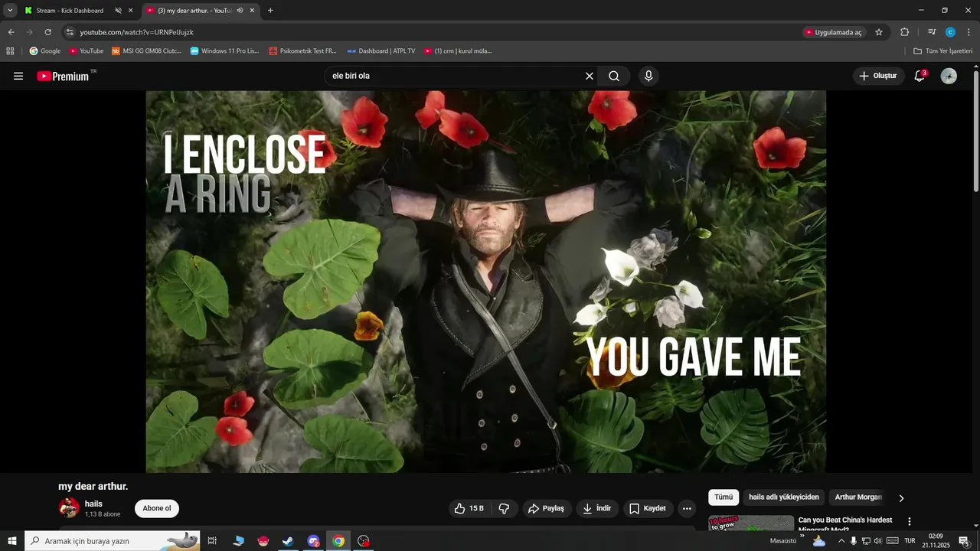This screenshot has width=980, height=551.
Task: Open the crm | kurul müla... bookmark
Action: click(x=458, y=51)
